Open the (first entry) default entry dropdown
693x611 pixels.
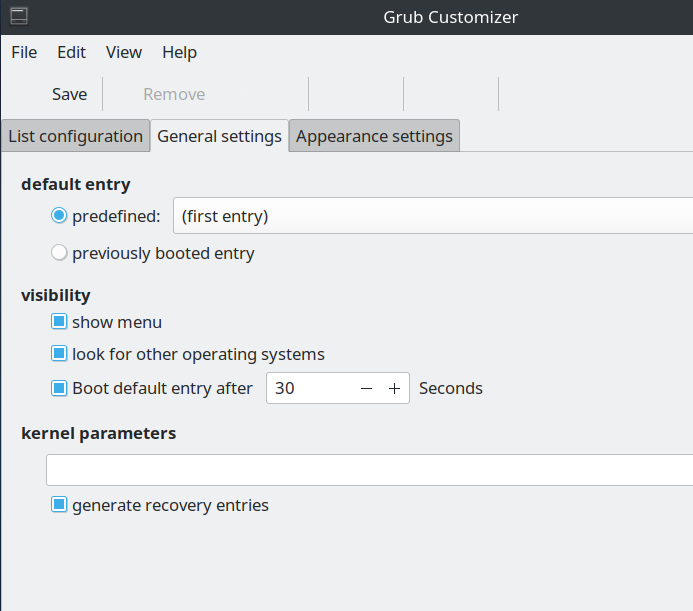pos(433,216)
